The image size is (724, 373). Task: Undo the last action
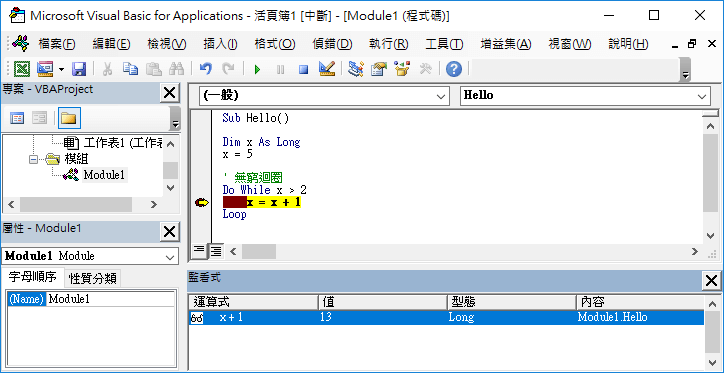point(205,69)
